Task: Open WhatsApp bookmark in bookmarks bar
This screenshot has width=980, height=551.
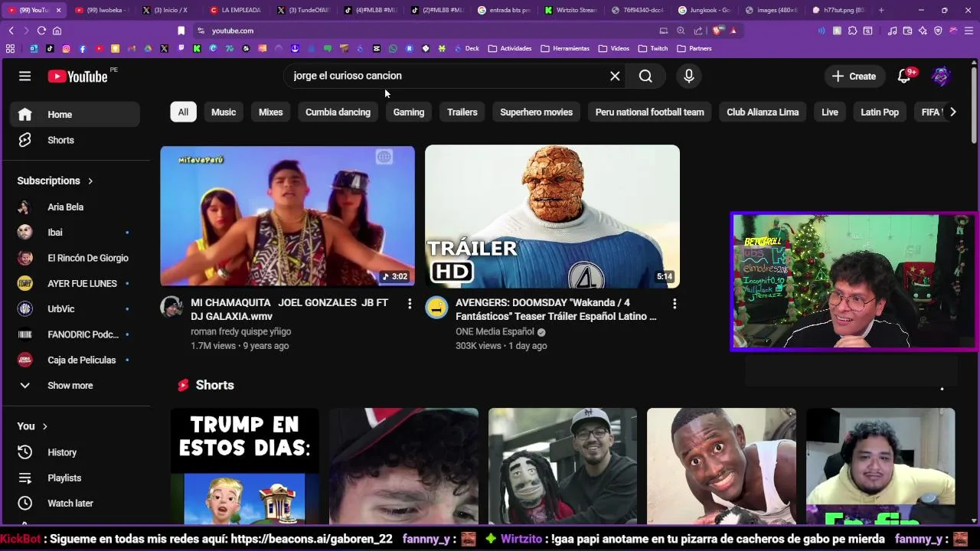Action: tap(393, 48)
